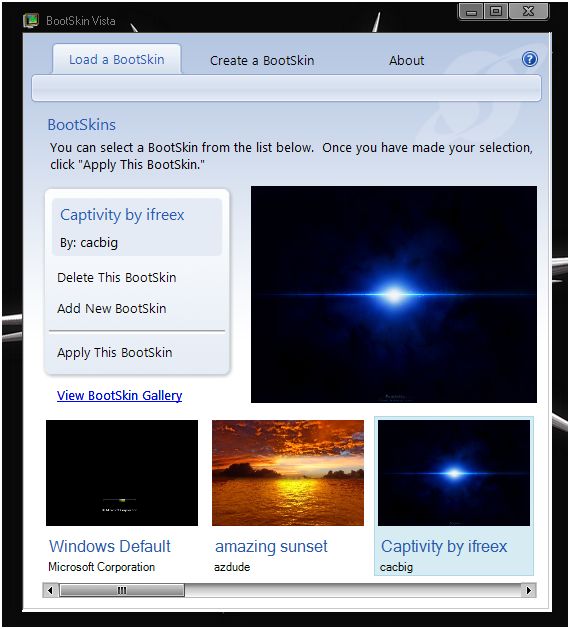The height and width of the screenshot is (629, 570).
Task: Switch to the Load a BootSkin tab
Action: [x=117, y=59]
